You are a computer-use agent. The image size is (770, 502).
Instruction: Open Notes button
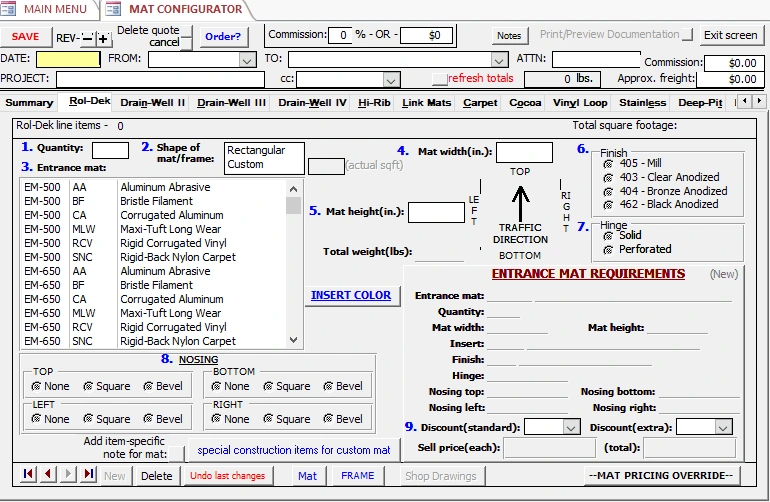[509, 35]
